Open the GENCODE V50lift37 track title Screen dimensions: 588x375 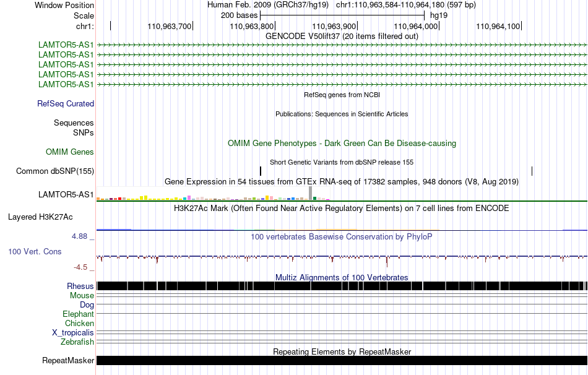[x=342, y=37]
